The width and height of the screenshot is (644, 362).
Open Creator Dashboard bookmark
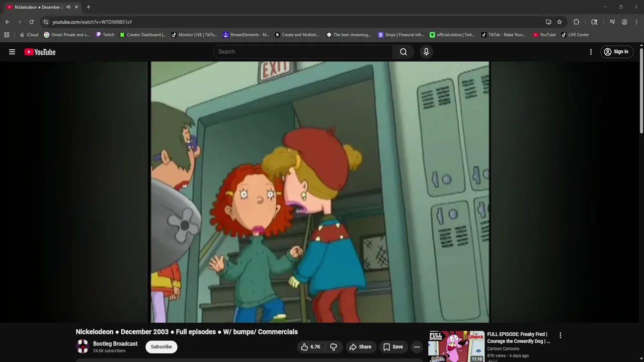tap(143, 35)
